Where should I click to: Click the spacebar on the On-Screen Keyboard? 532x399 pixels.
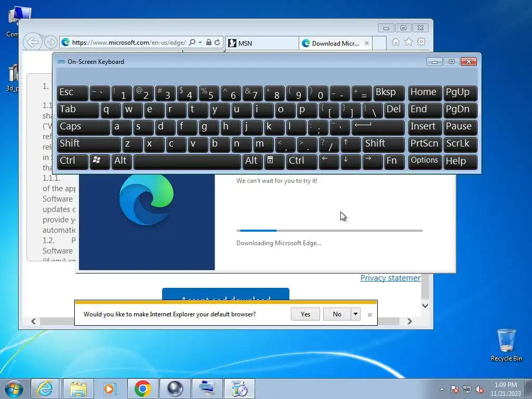coord(187,161)
